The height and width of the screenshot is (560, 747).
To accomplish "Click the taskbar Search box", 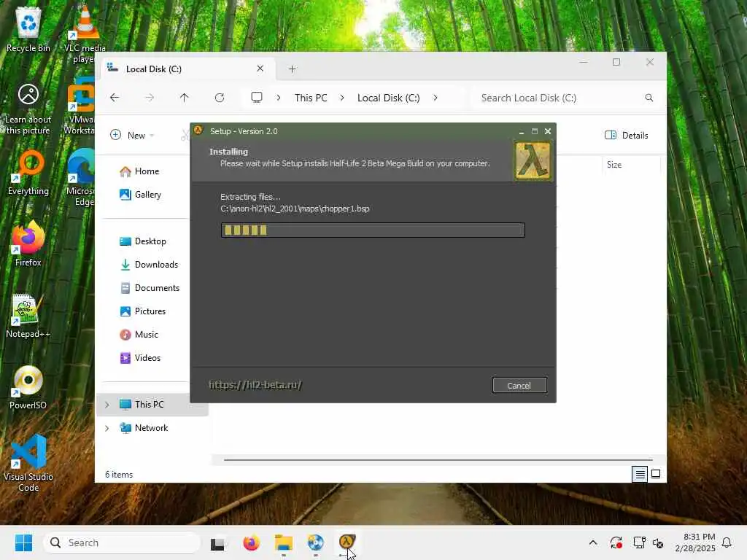I will (x=122, y=542).
